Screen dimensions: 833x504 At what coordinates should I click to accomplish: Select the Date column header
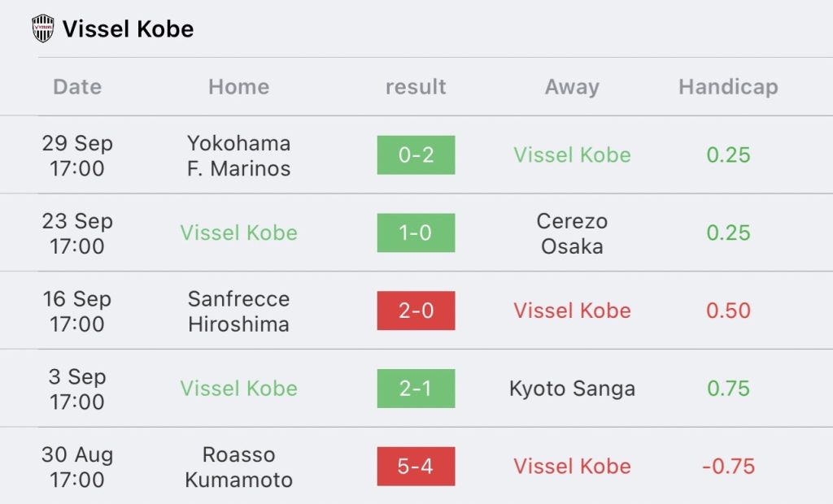(x=77, y=86)
